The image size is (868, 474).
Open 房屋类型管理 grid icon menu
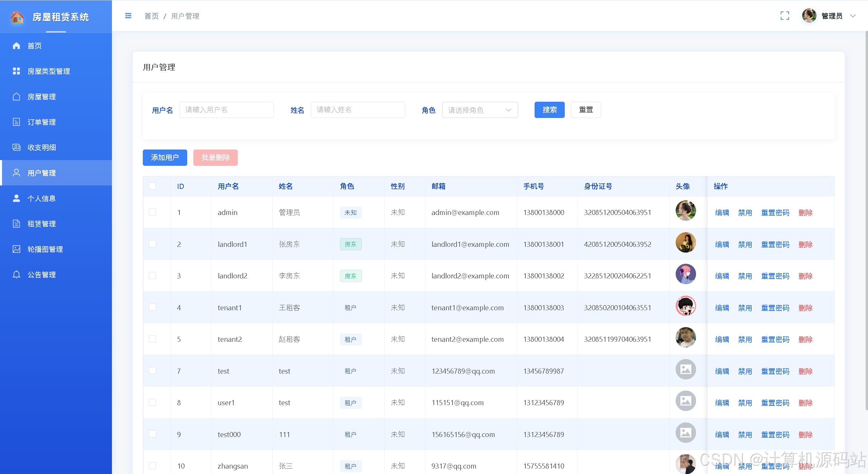coord(16,71)
